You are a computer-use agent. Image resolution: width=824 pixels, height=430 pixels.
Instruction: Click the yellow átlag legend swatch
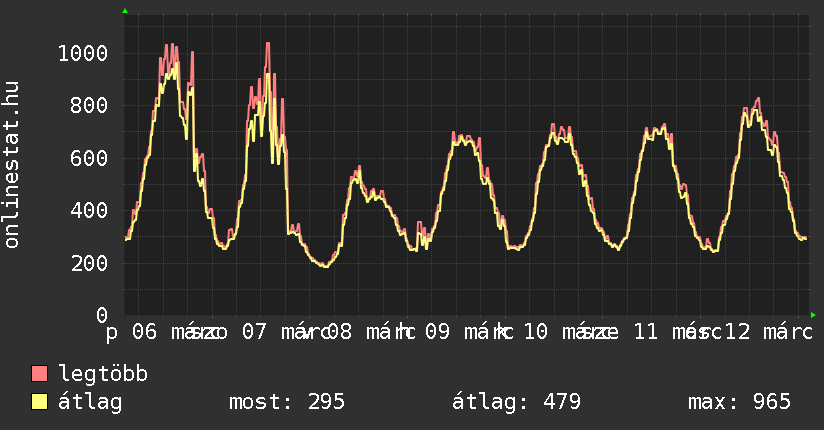[x=40, y=402]
